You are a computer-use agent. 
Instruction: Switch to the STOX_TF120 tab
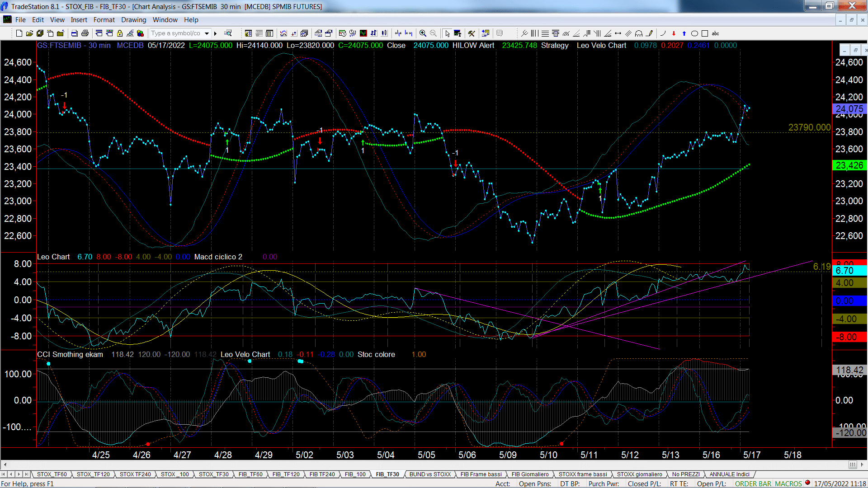tap(93, 474)
